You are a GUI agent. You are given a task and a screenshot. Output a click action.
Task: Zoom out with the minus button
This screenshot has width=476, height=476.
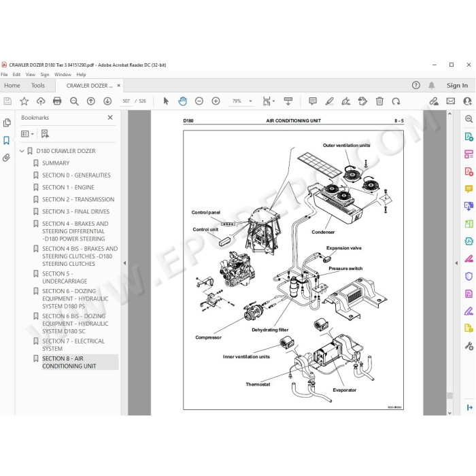coord(199,101)
